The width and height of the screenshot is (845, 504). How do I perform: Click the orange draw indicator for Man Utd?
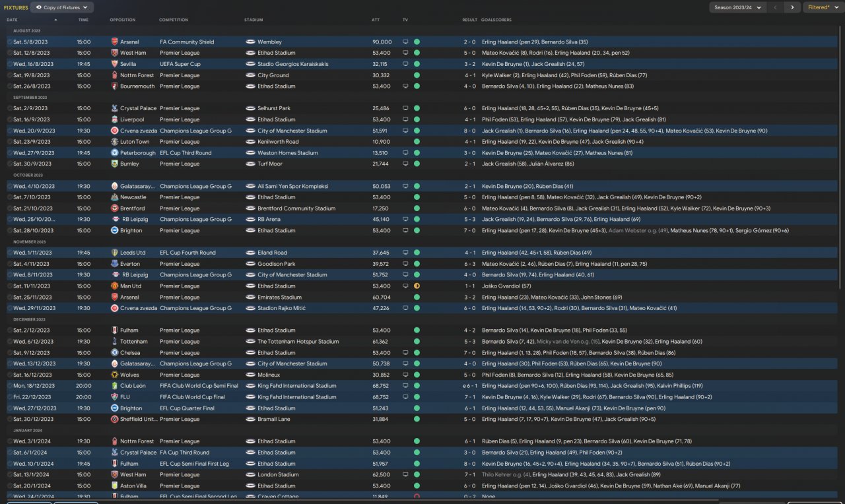coord(417,286)
